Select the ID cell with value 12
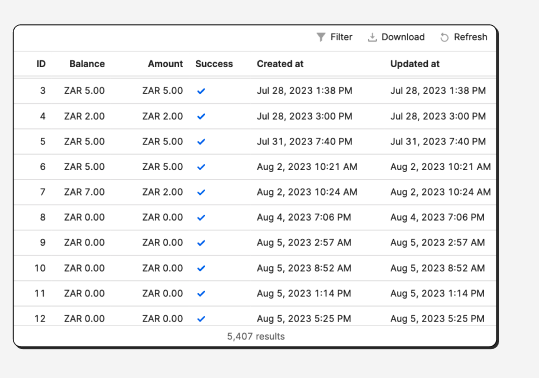Image resolution: width=539 pixels, height=378 pixels. (40, 319)
